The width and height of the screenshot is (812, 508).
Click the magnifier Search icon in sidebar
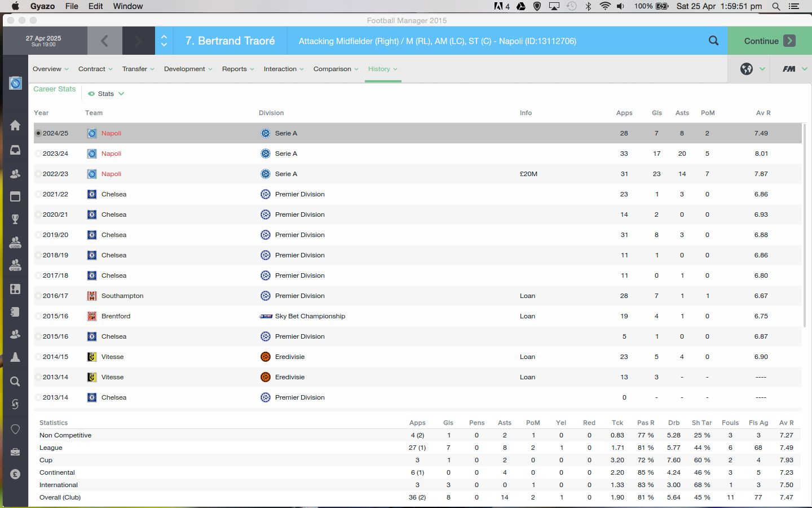15,382
